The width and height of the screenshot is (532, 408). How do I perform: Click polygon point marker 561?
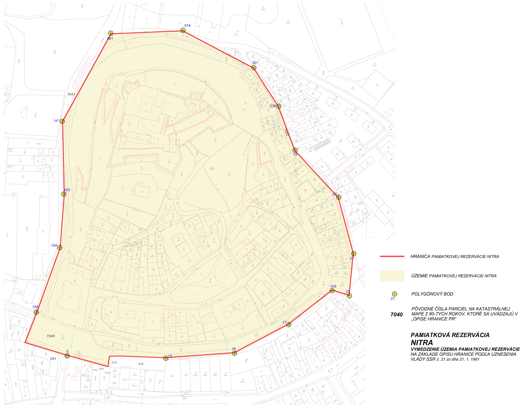pos(111,33)
